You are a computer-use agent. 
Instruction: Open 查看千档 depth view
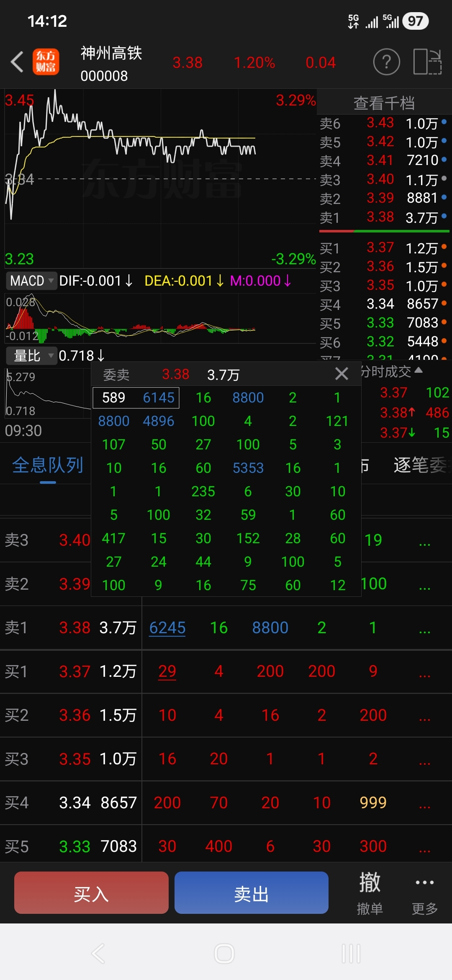384,103
